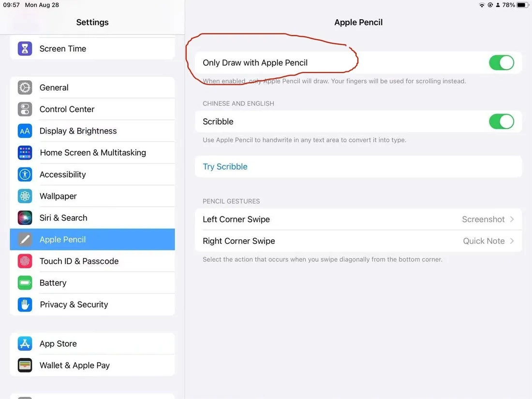Tap the Scribble description about handwriting conversion
The height and width of the screenshot is (399, 532).
coord(304,140)
